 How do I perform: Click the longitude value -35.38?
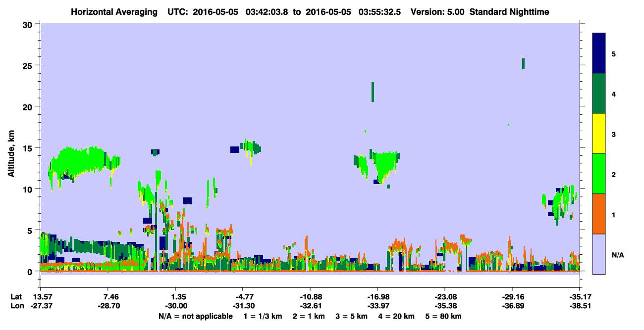[x=444, y=306]
